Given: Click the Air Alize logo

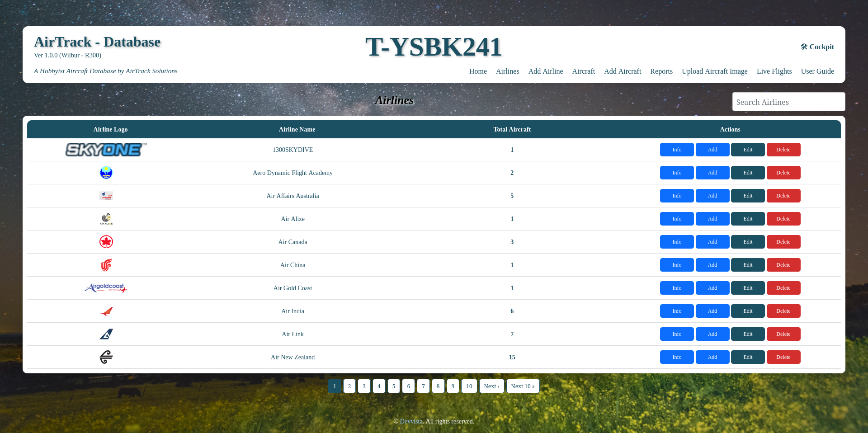Looking at the screenshot, I should coord(106,219).
